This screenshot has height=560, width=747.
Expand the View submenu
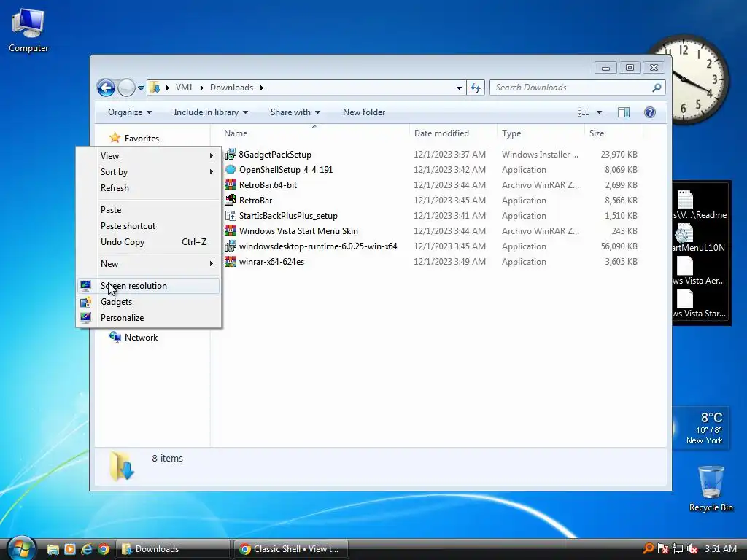(148, 156)
